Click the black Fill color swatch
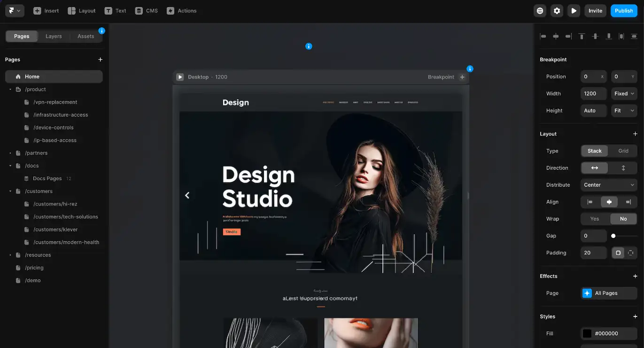Viewport: 644px width, 348px height. [587, 333]
